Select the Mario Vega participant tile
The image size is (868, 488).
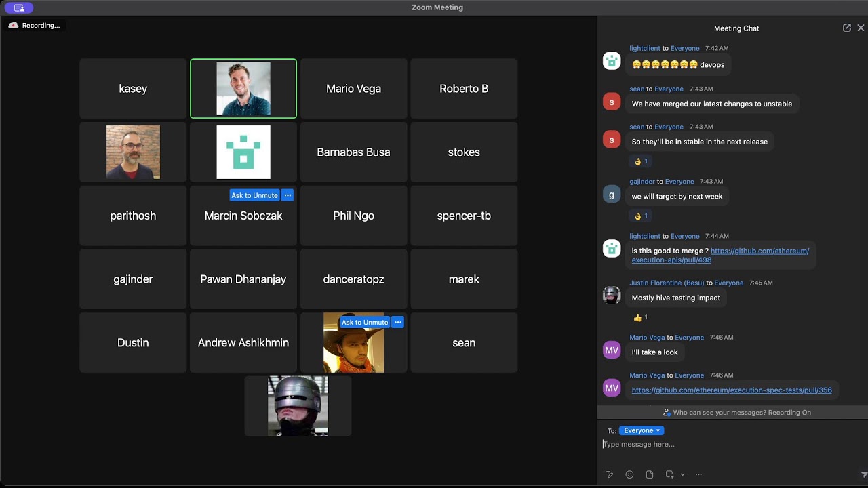click(354, 89)
